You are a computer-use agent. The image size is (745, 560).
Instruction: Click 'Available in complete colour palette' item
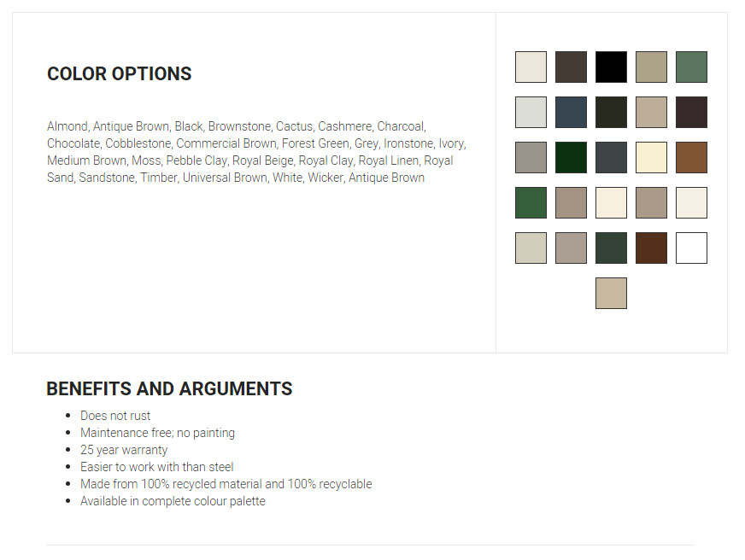pyautogui.click(x=173, y=501)
